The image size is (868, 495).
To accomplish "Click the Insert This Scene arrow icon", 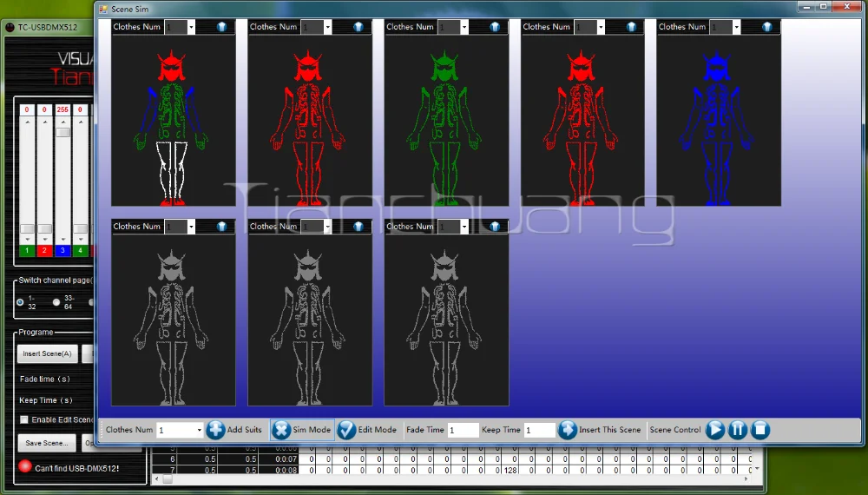I will [x=568, y=430].
